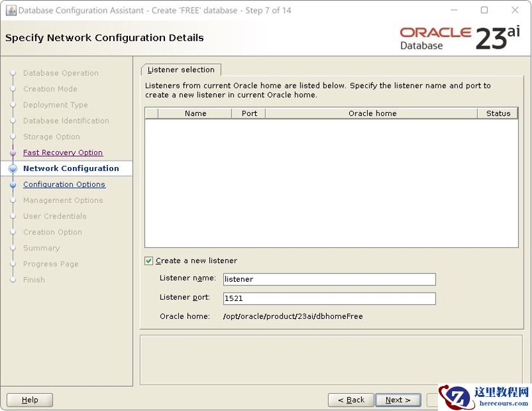Click the User Credentials step label
532x411 pixels.
tap(54, 216)
